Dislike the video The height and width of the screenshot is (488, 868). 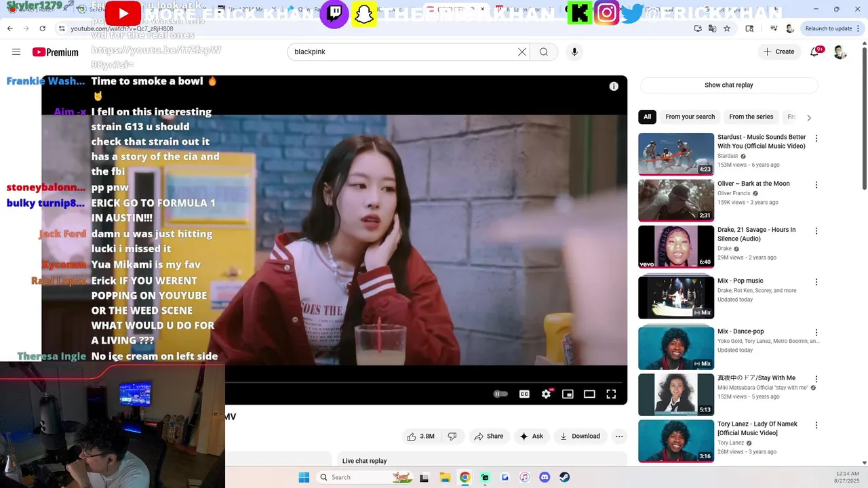452,436
